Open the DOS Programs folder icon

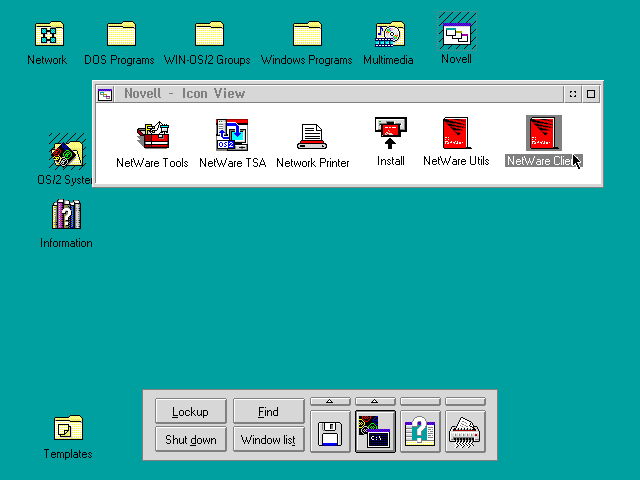[x=121, y=33]
